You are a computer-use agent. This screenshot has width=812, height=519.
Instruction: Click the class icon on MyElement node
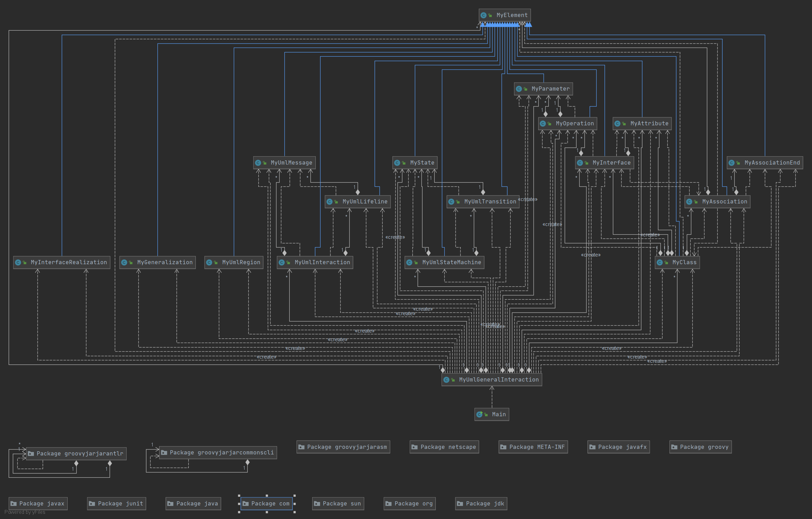(483, 15)
